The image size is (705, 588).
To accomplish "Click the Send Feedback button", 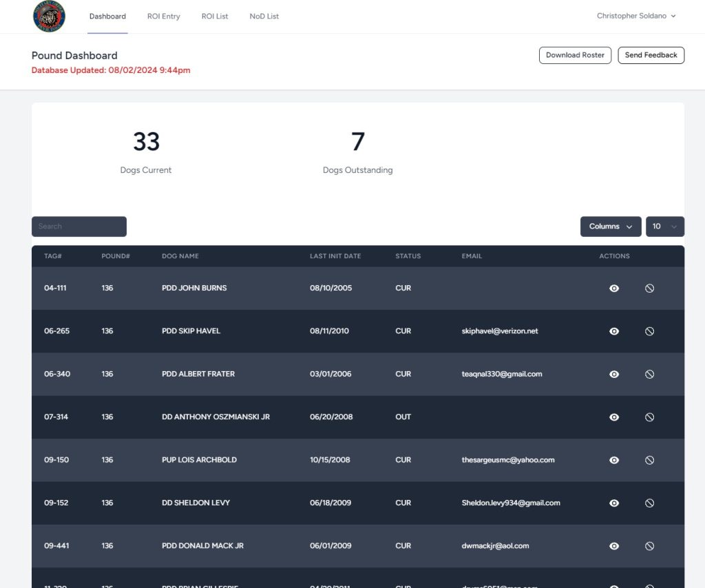I will 651,55.
